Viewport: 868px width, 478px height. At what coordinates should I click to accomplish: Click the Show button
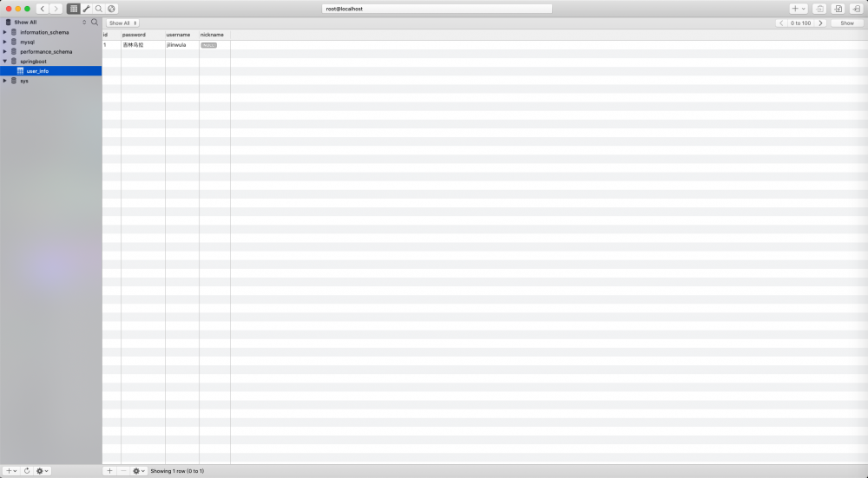coord(847,23)
